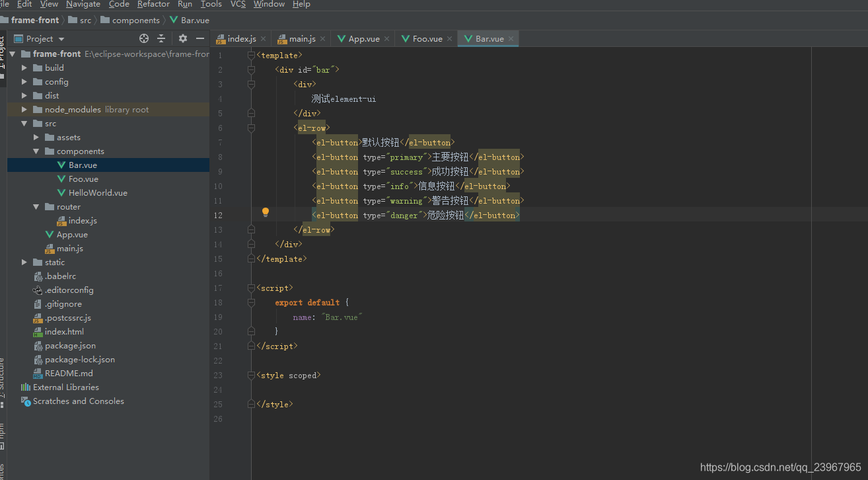This screenshot has width=868, height=480.
Task: Hide the Project panel with the minus icon
Action: coord(200,38)
